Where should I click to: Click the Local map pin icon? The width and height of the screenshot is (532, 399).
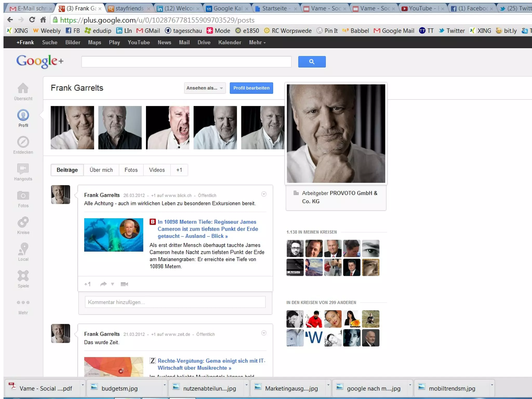pos(23,249)
